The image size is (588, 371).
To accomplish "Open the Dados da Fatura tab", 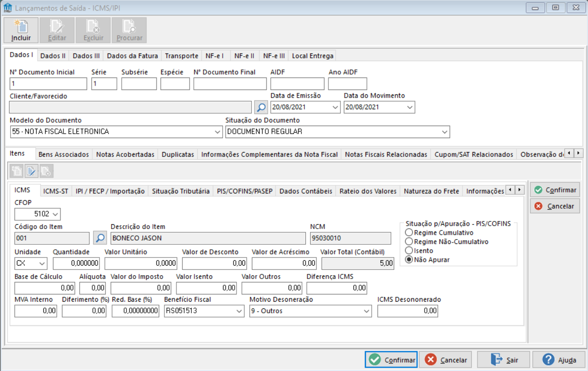I will [x=132, y=56].
